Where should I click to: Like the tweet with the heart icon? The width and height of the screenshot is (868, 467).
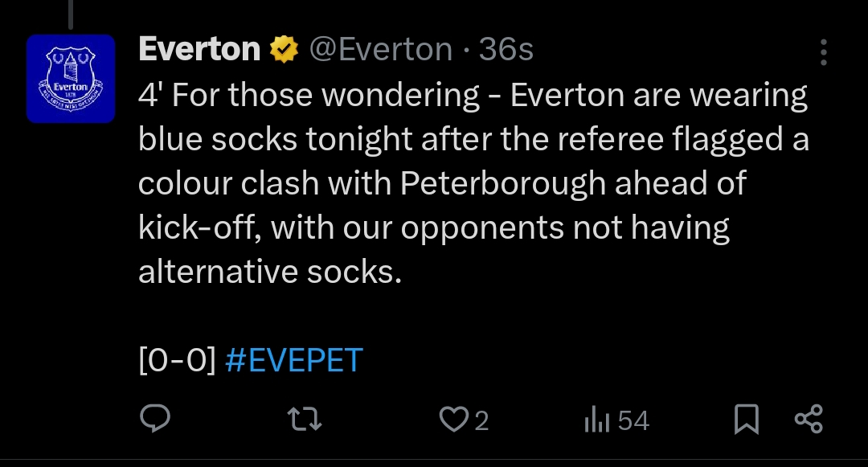[x=453, y=419]
